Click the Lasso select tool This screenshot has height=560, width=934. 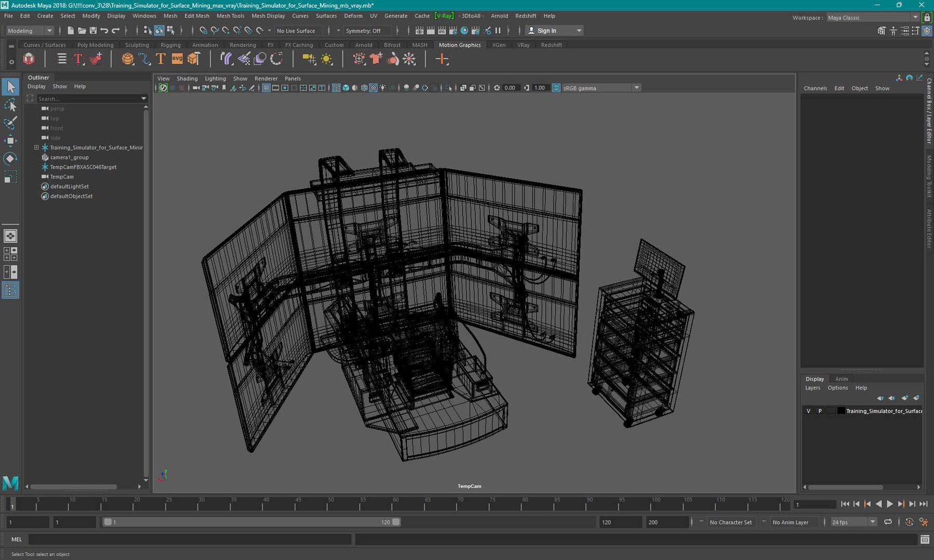[10, 105]
